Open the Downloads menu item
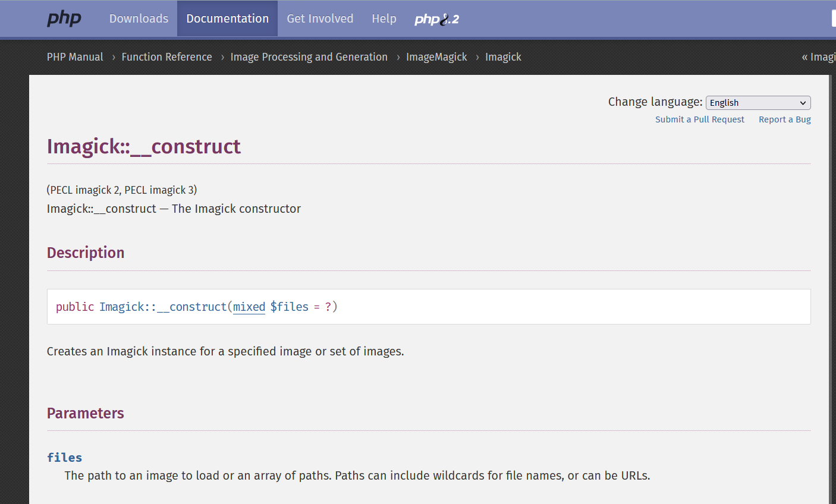 click(139, 18)
